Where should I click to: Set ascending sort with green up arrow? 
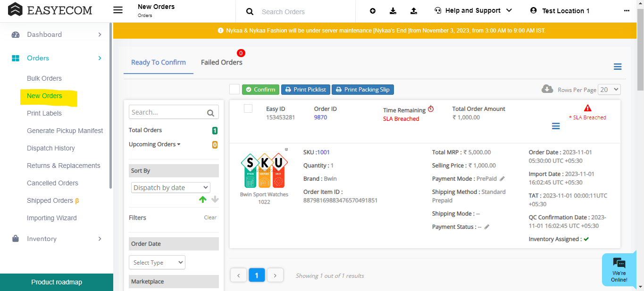click(203, 200)
